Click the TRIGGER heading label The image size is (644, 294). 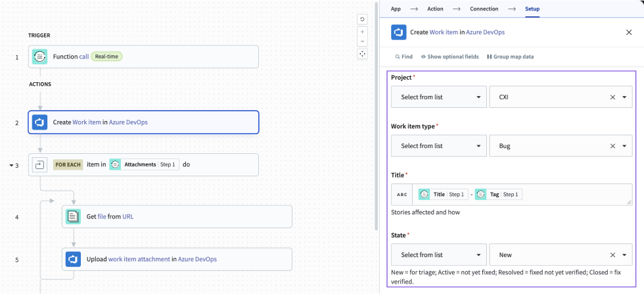[x=39, y=36]
